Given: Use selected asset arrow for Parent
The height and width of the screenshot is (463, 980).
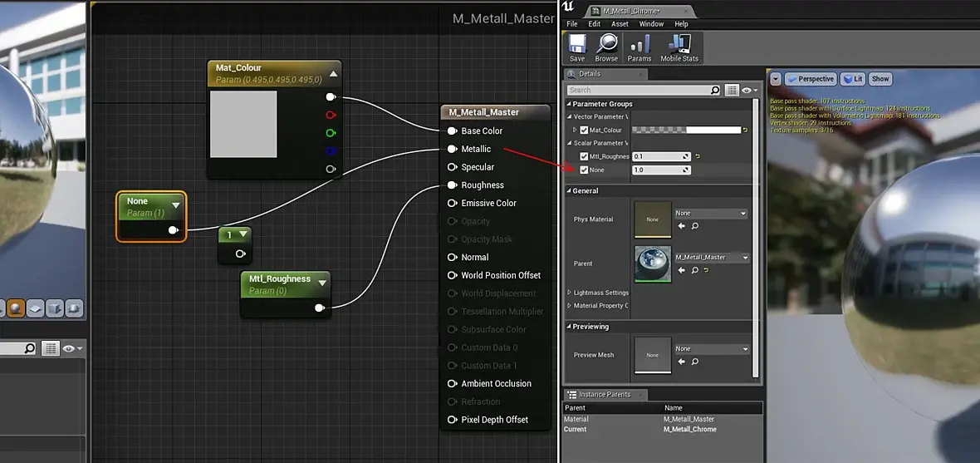Looking at the screenshot, I should pyautogui.click(x=682, y=270).
